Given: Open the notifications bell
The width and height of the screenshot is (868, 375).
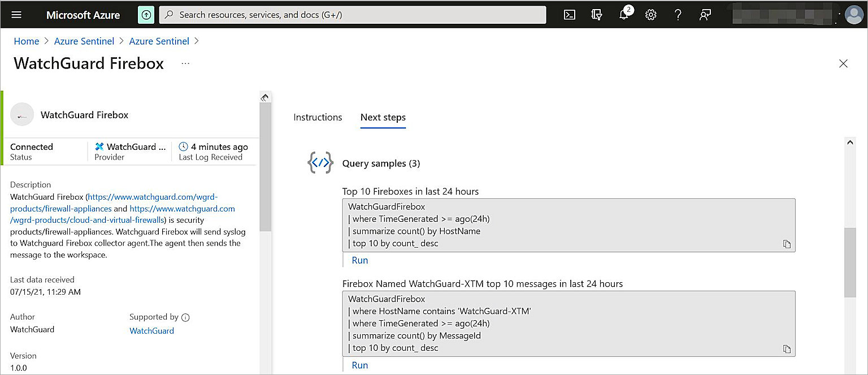Looking at the screenshot, I should pyautogui.click(x=624, y=15).
